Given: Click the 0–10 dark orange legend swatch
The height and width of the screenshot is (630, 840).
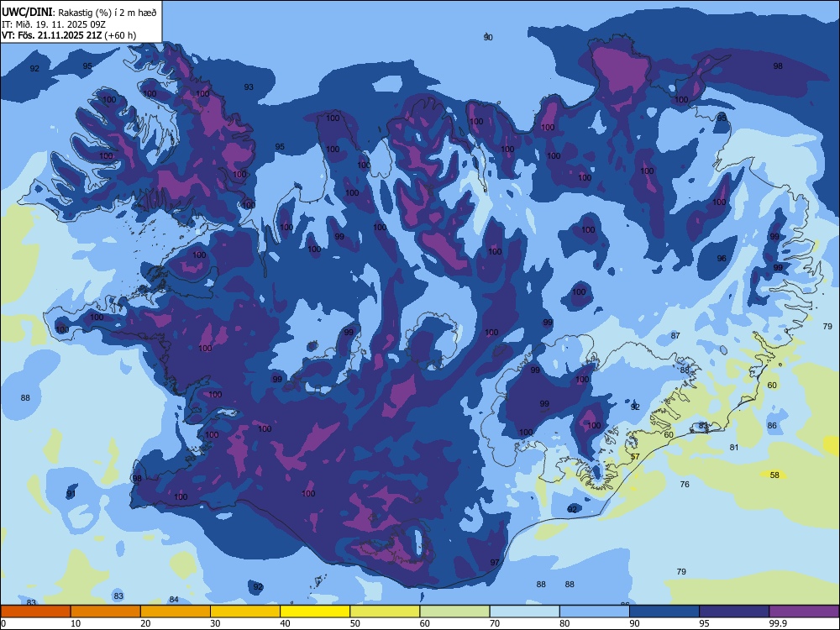Looking at the screenshot, I should pyautogui.click(x=35, y=612).
